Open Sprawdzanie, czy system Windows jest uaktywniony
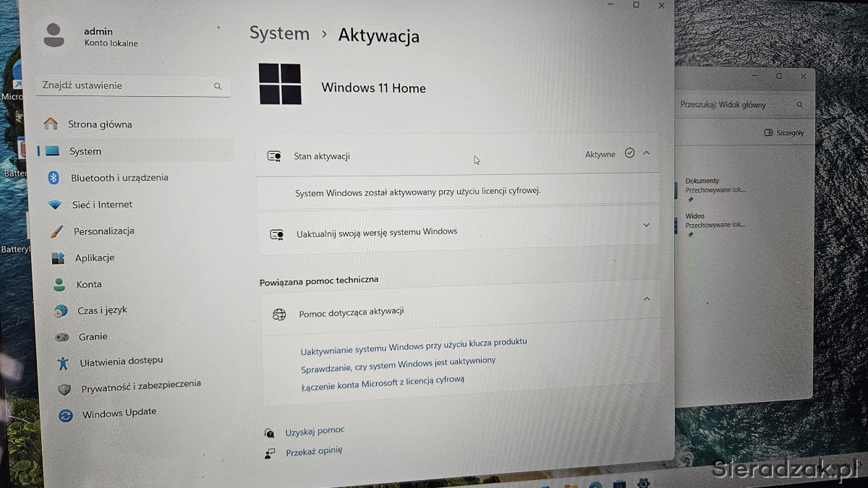868x488 pixels. coord(399,364)
